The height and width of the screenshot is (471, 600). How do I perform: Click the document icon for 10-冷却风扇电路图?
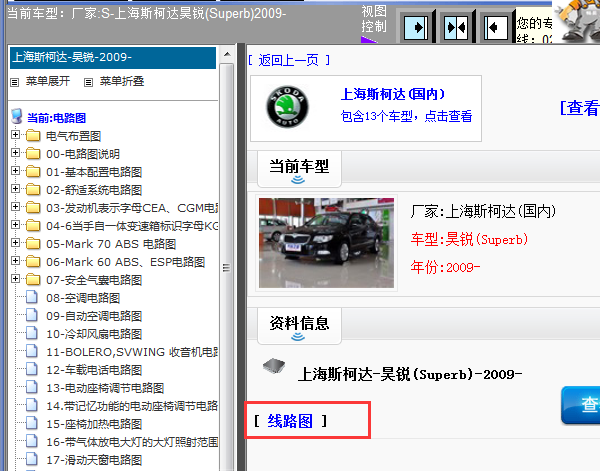coord(32,333)
